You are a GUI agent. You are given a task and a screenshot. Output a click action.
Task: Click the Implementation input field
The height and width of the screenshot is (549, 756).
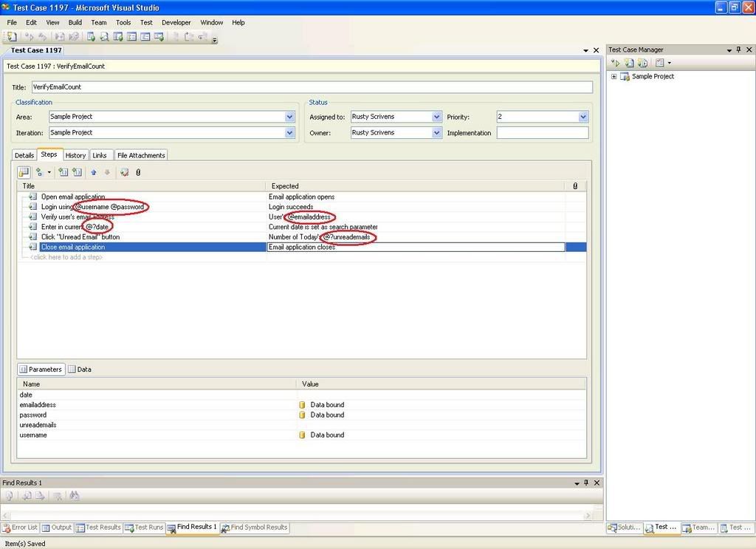point(543,133)
